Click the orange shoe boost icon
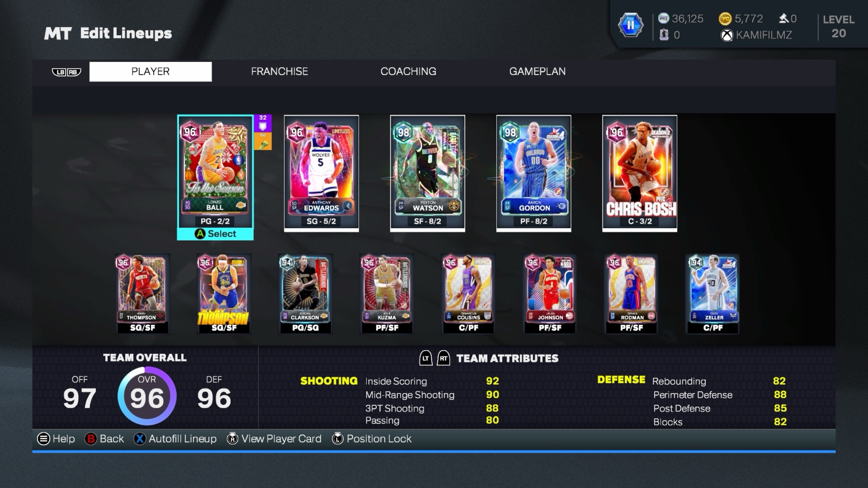868x488 pixels. click(263, 141)
